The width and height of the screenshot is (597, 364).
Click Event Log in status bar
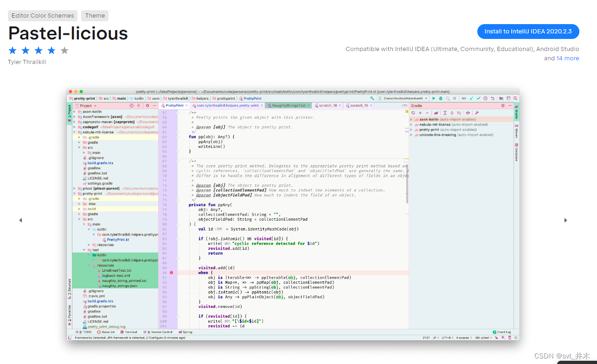[501, 332]
